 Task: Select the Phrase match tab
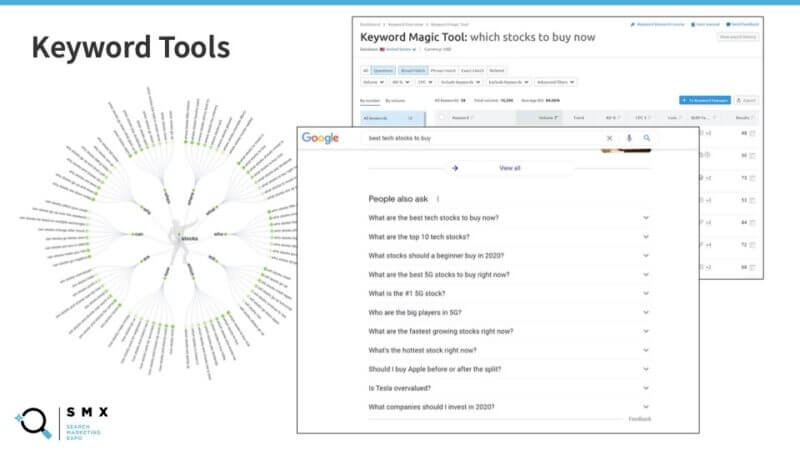(441, 71)
